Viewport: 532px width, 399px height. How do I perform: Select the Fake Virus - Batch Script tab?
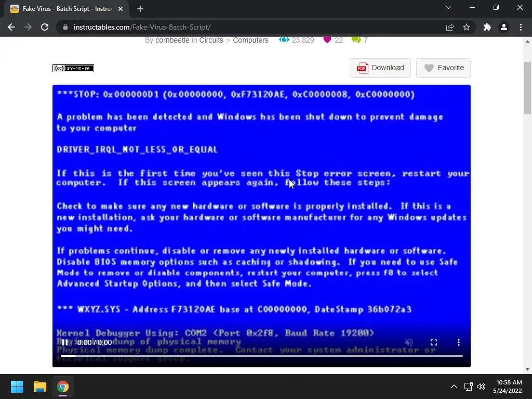coord(67,9)
